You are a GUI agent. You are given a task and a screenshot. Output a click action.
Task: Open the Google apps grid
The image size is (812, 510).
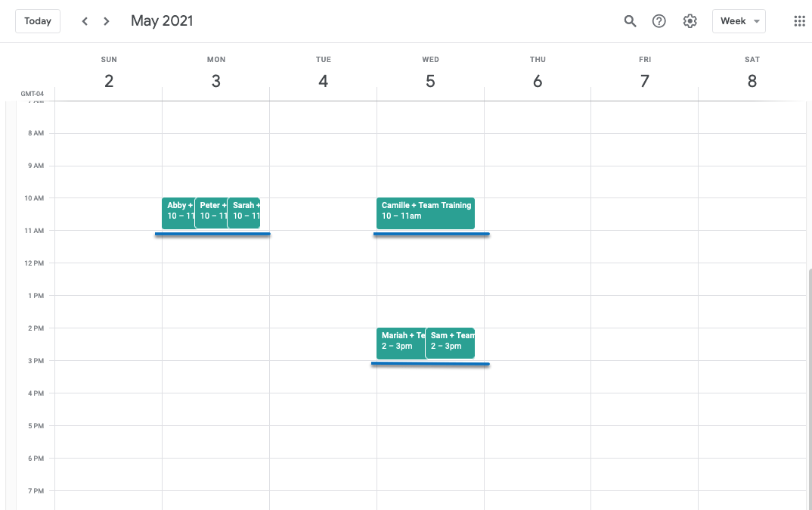point(799,21)
